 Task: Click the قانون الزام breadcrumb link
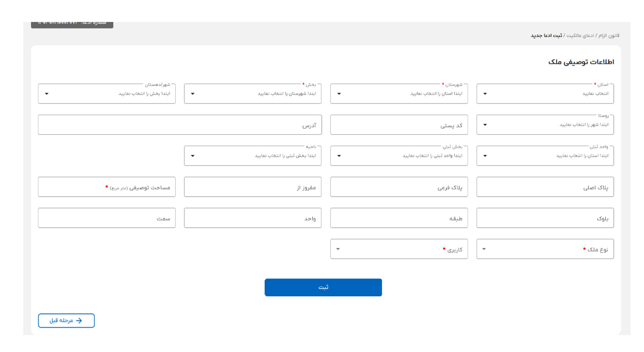click(x=609, y=36)
